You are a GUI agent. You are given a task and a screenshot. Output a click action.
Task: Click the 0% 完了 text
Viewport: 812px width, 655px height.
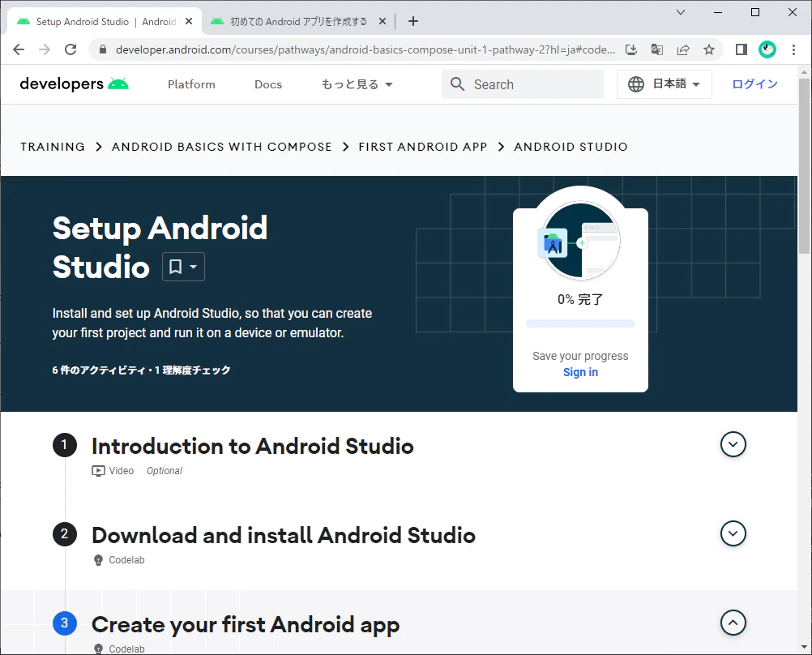pos(580,299)
